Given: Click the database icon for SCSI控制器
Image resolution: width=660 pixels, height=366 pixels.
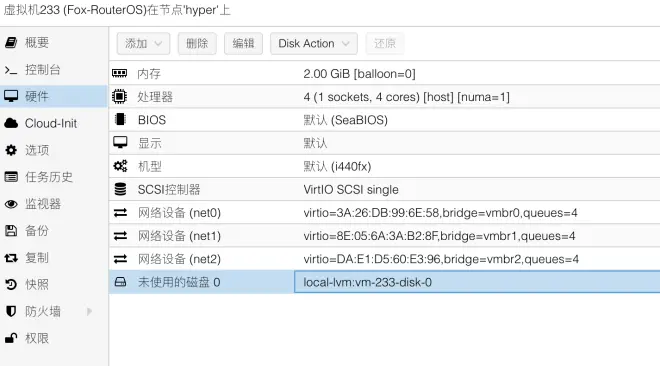Looking at the screenshot, I should [120, 189].
